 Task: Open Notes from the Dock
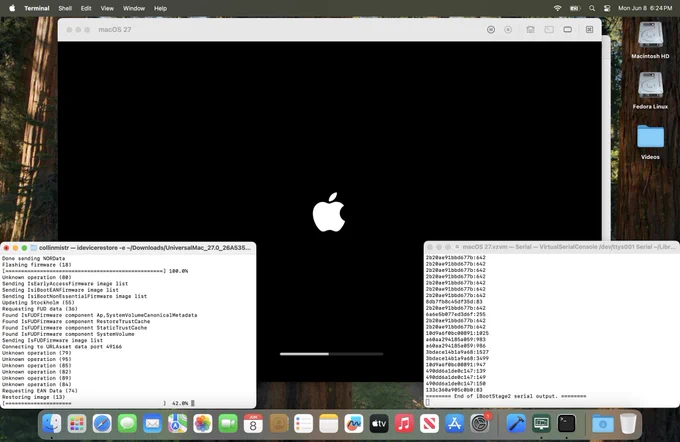pyautogui.click(x=329, y=423)
